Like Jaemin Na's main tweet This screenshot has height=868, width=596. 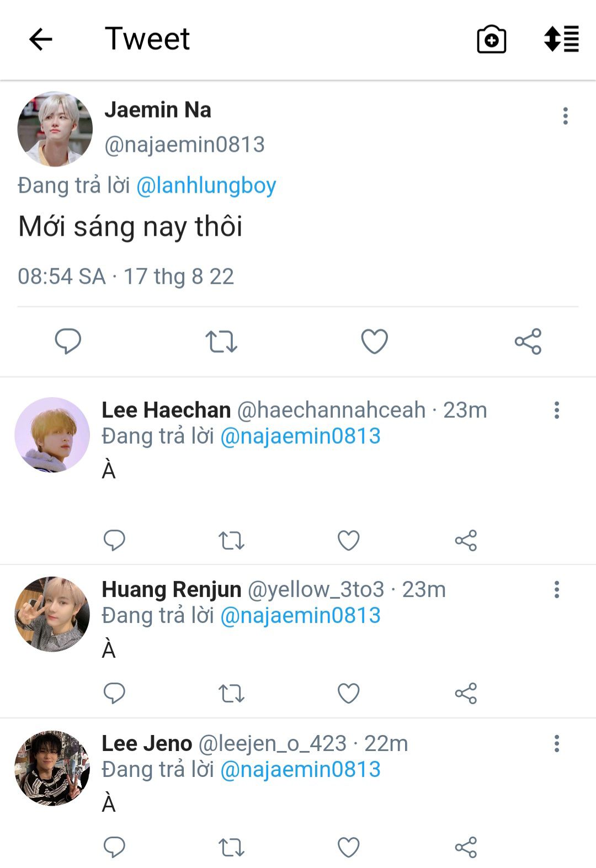pos(375,342)
